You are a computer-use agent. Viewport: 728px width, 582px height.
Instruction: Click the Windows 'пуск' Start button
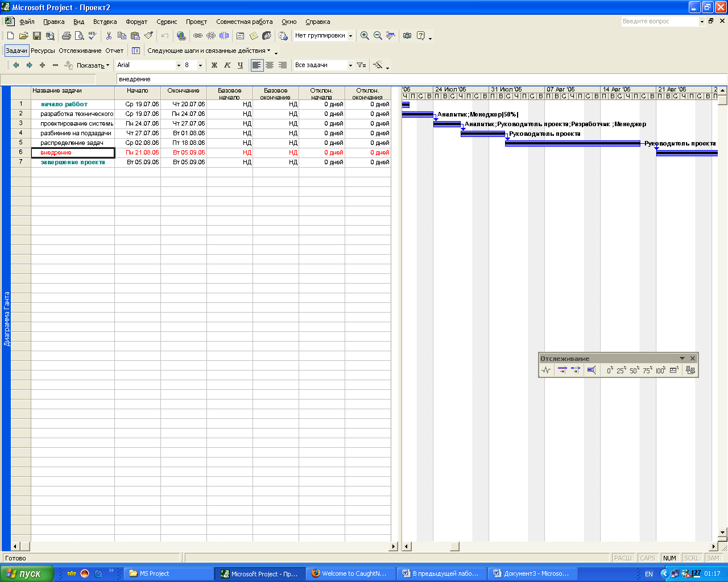pyautogui.click(x=27, y=573)
